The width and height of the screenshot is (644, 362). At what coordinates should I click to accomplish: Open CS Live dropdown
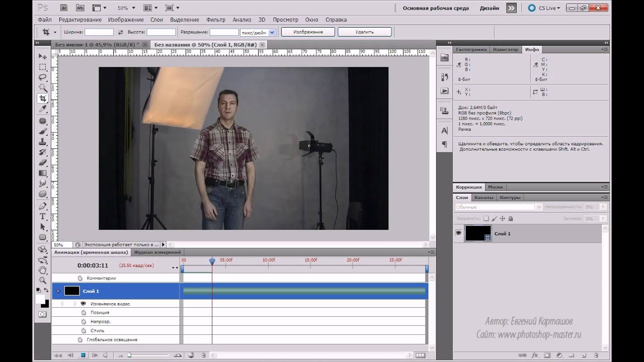click(544, 8)
